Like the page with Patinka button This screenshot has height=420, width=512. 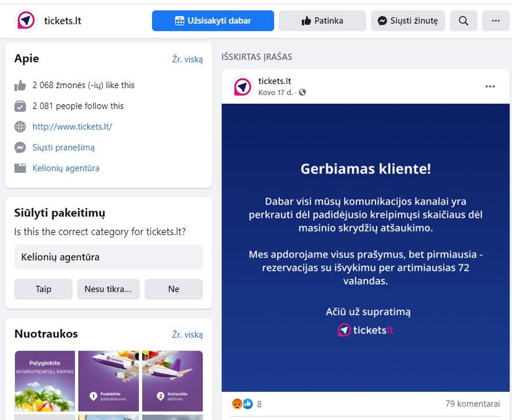click(322, 20)
